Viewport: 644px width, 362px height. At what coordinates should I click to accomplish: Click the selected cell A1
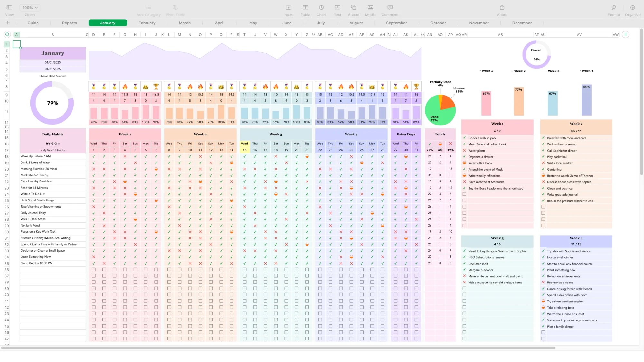pos(16,44)
